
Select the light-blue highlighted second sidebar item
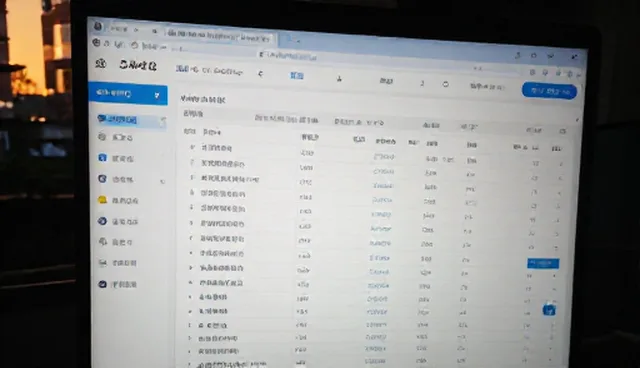130,120
